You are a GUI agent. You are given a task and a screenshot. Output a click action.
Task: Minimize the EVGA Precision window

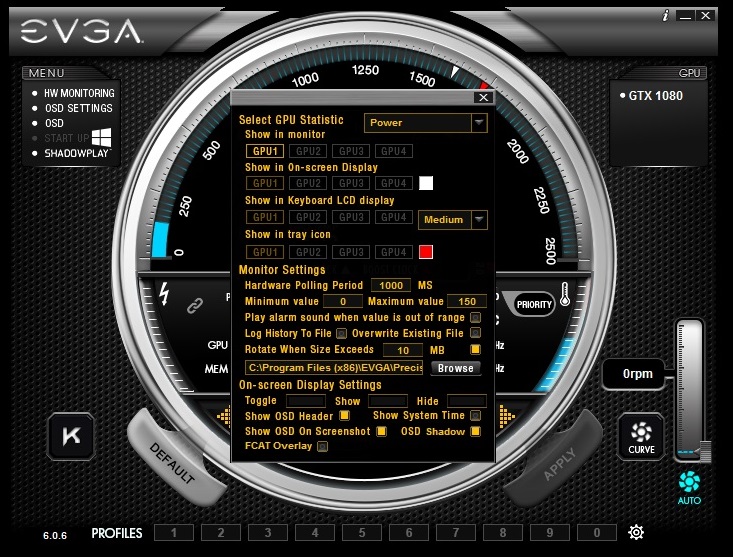pos(686,16)
